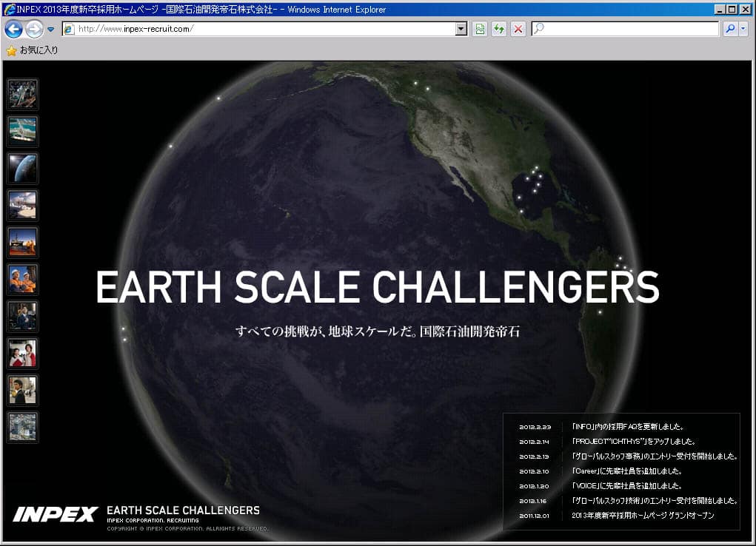Open the 2013年度新卒採用ホームページ グランドオープン news item

coord(643,516)
